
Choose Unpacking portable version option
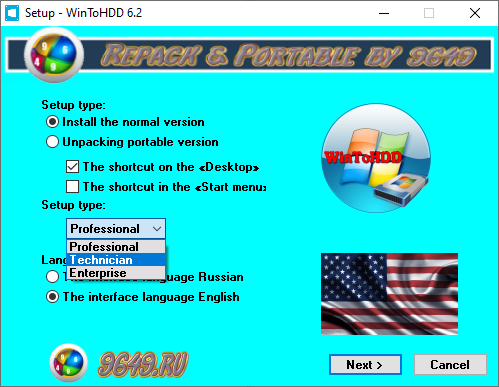coord(52,142)
